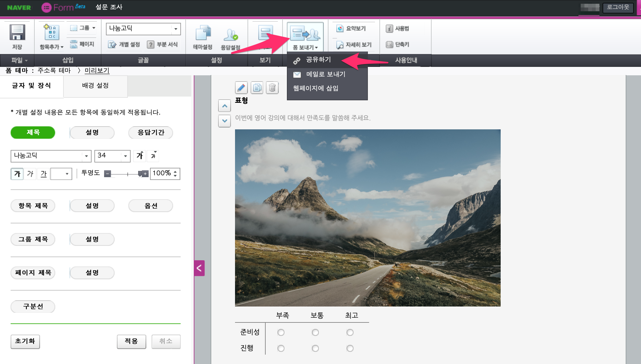Click the preview icon in the 보기 group

(265, 33)
